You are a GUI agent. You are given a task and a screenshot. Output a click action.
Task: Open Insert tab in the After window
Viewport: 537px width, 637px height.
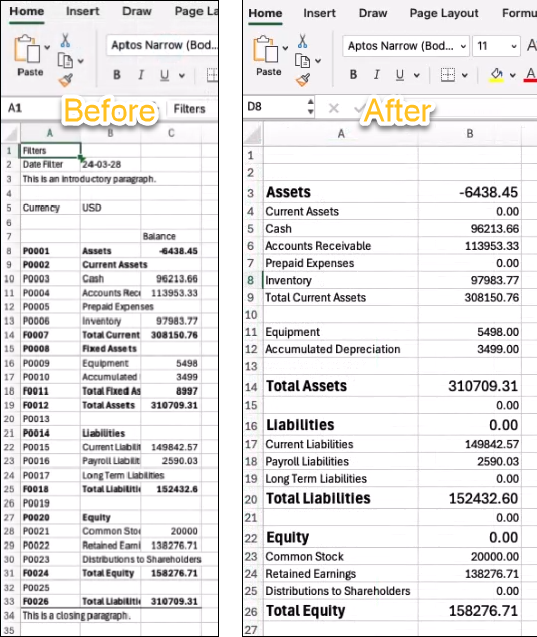point(319,13)
